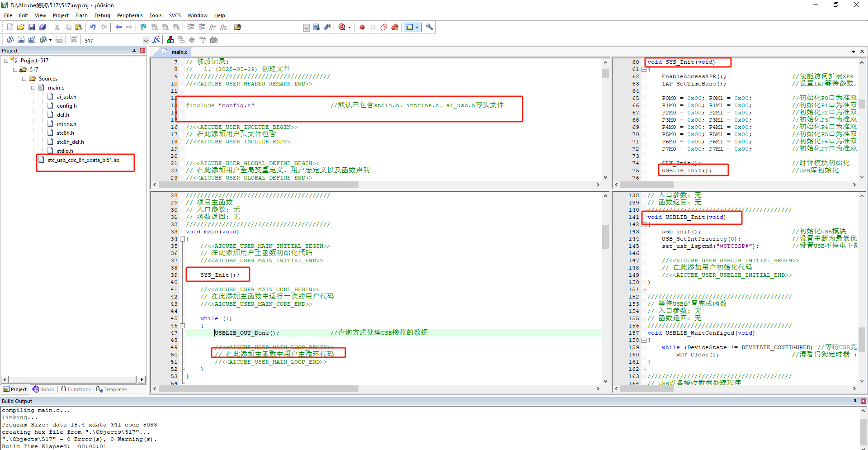Click line 39 SYS_Init(); in the editor
The width and height of the screenshot is (868, 450).
coord(220,275)
